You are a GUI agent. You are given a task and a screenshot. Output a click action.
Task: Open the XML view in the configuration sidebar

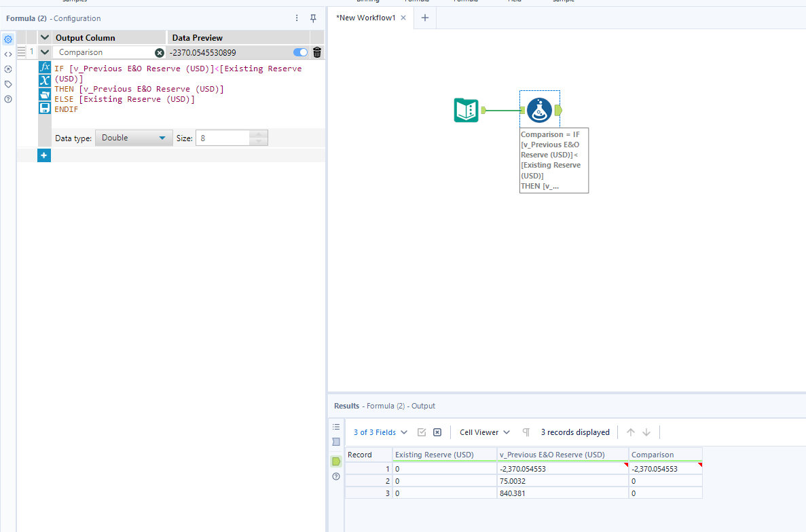click(8, 54)
